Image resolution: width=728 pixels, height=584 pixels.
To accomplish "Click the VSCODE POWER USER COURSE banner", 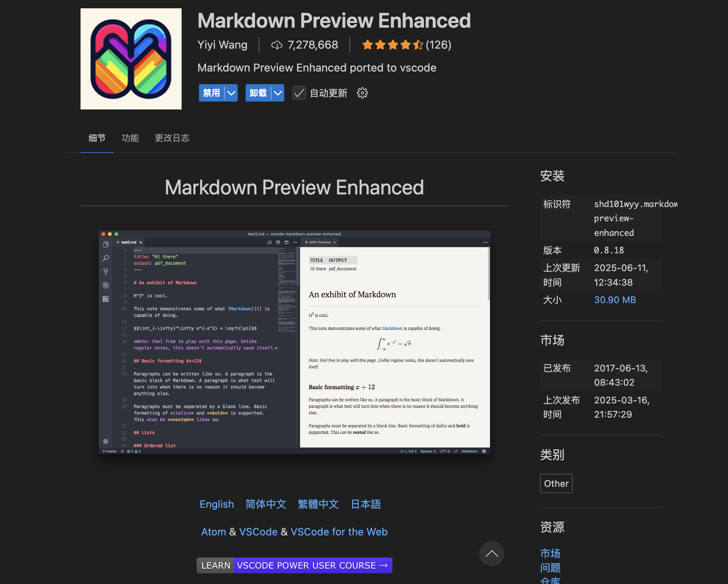I will coord(295,565).
